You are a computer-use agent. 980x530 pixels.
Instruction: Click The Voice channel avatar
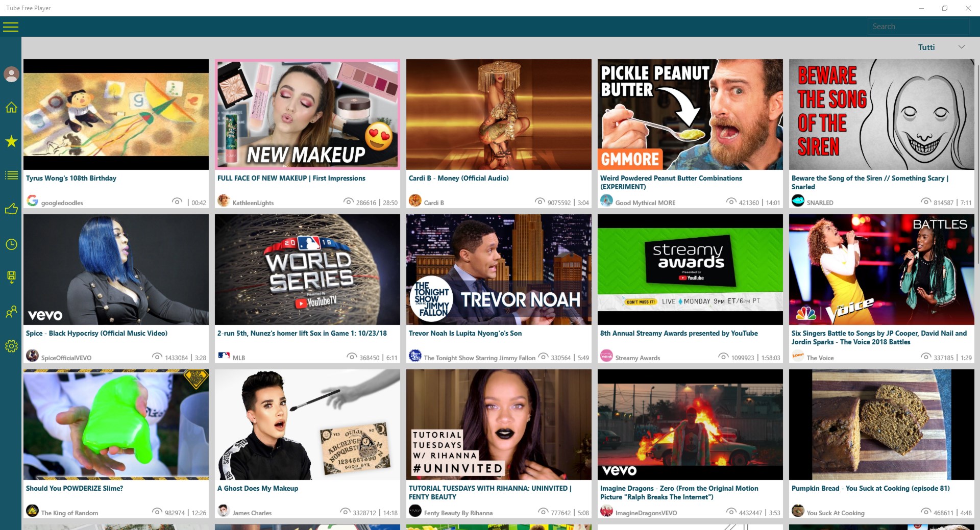point(798,356)
